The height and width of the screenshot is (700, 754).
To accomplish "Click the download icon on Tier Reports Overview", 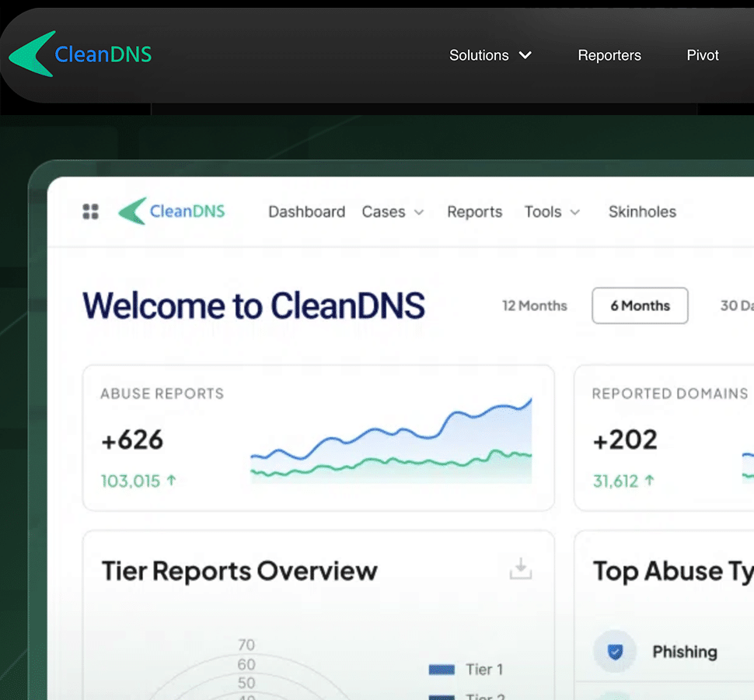I will [521, 569].
